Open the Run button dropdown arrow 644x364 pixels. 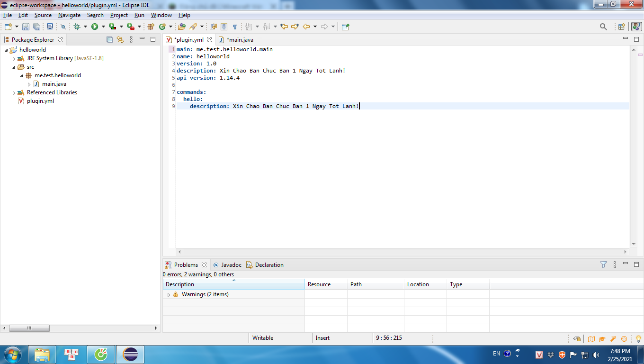pyautogui.click(x=103, y=27)
